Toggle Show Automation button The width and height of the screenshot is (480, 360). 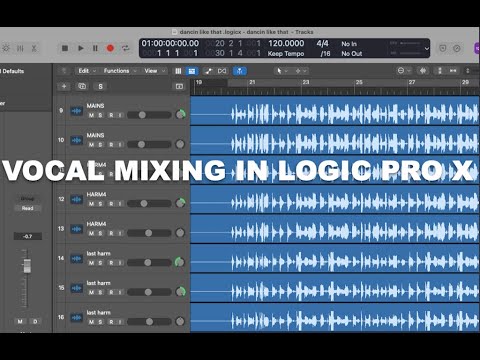click(208, 71)
